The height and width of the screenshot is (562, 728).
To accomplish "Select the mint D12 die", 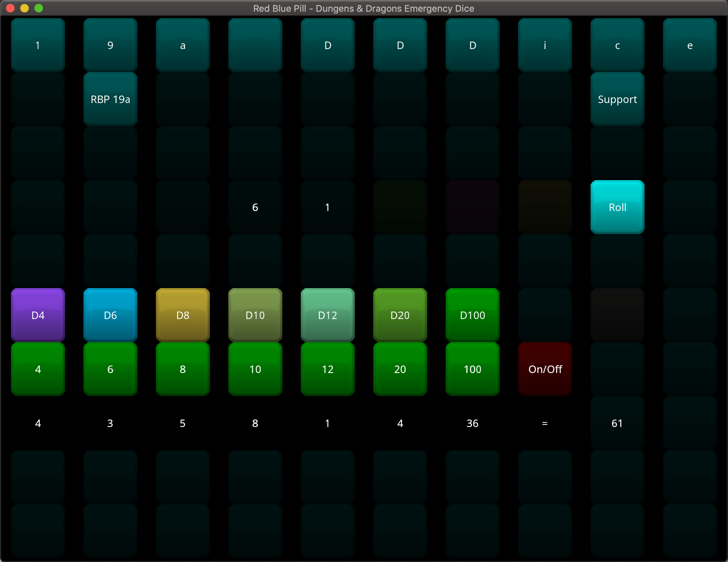I will click(327, 315).
